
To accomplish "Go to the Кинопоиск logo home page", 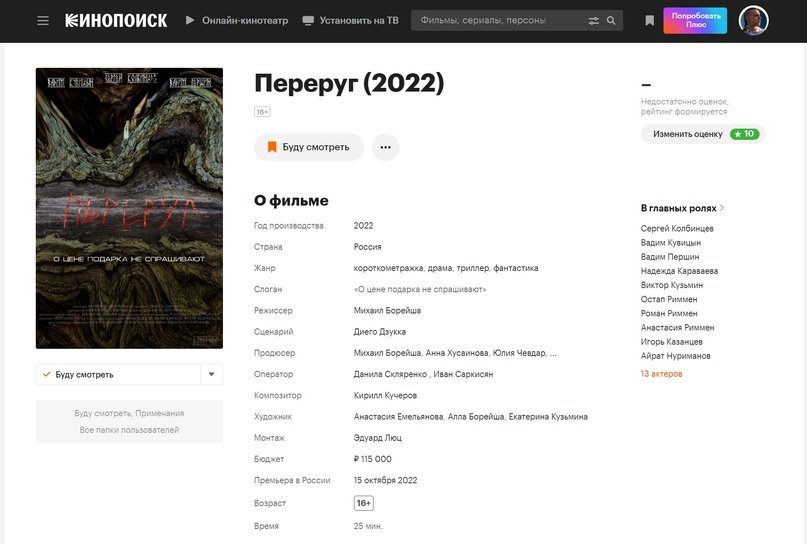I will [x=116, y=21].
